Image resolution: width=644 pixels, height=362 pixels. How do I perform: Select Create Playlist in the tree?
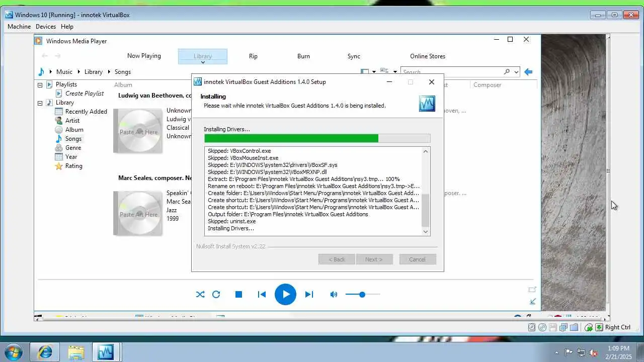pyautogui.click(x=85, y=94)
